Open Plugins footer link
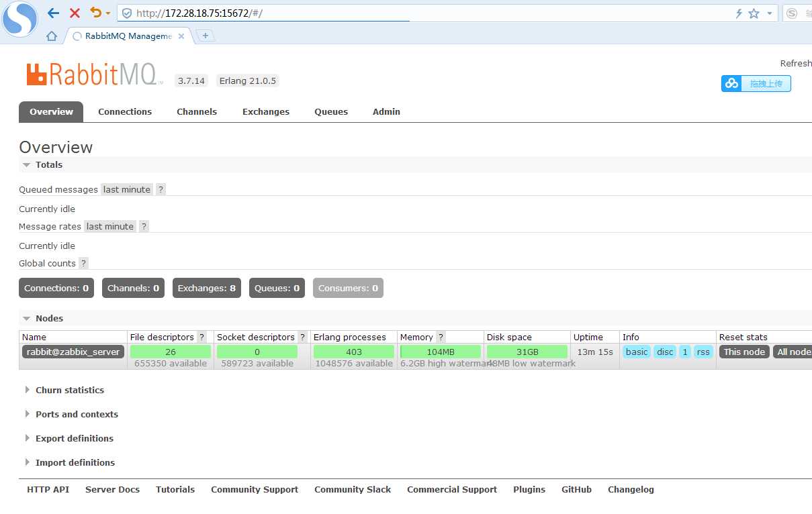Image resolution: width=812 pixels, height=514 pixels. click(529, 490)
